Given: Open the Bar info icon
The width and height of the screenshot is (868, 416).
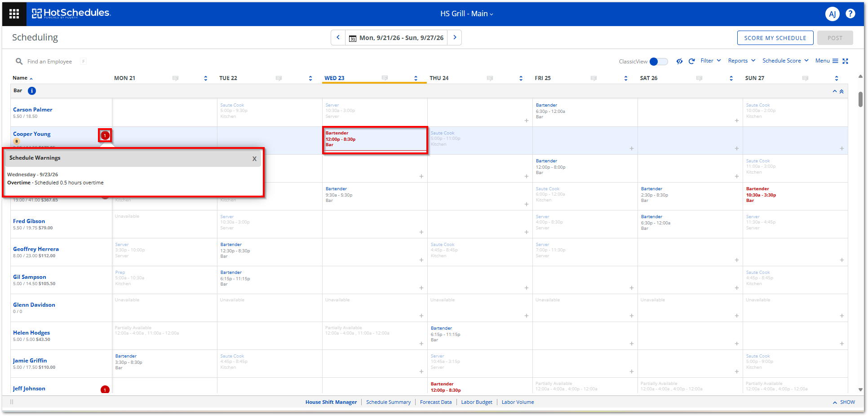Looking at the screenshot, I should pyautogui.click(x=32, y=91).
